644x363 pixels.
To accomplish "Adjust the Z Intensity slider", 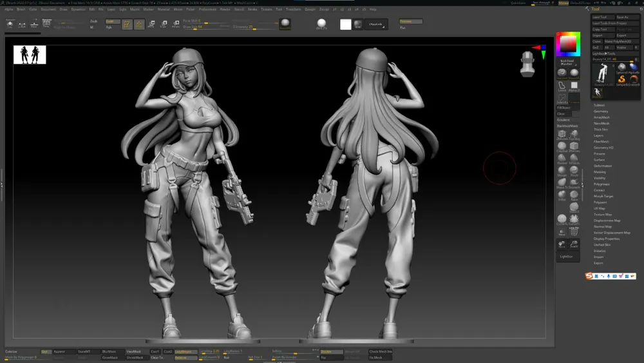I will click(255, 26).
